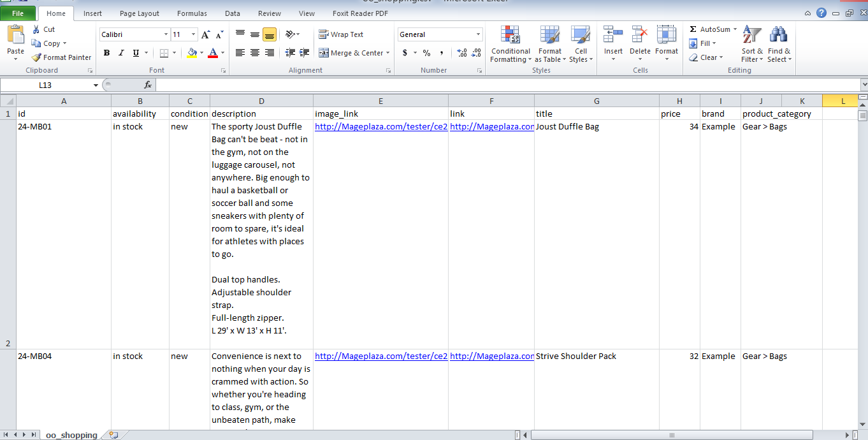Open the General number format dropdown
This screenshot has width=868, height=440.
point(478,34)
